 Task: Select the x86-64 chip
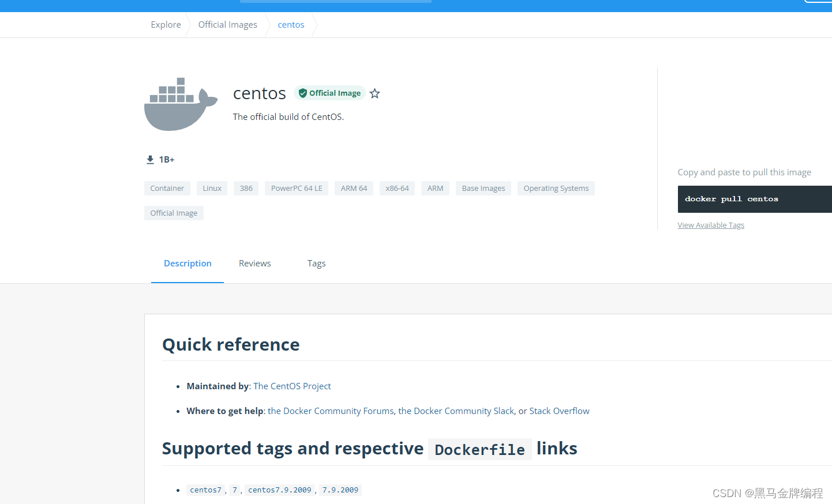click(397, 189)
